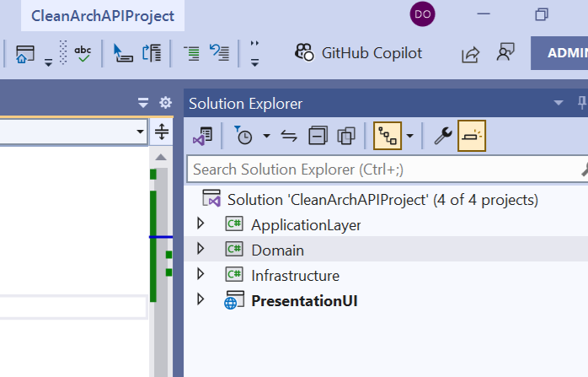Viewport: 588px width, 377px height.
Task: Click the undo indent lines icon
Action: (x=219, y=52)
